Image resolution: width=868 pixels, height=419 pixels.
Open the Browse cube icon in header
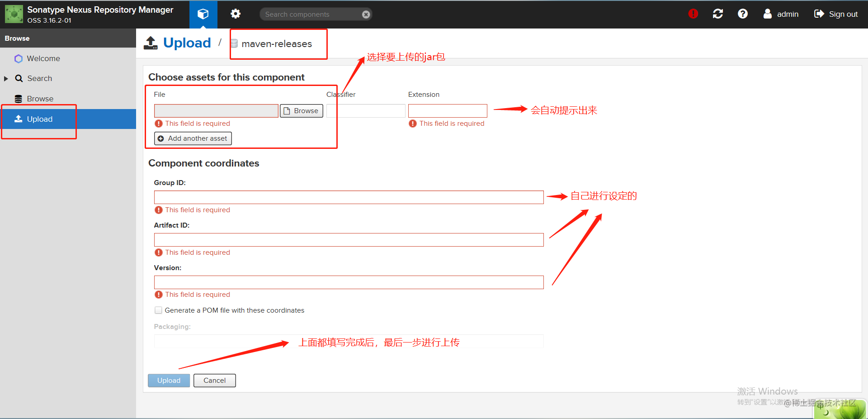point(203,14)
